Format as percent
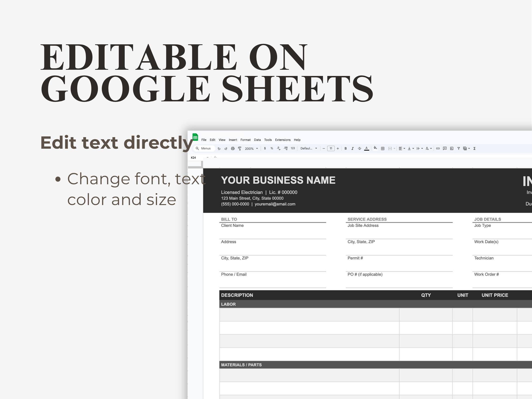532x399 pixels. click(272, 148)
